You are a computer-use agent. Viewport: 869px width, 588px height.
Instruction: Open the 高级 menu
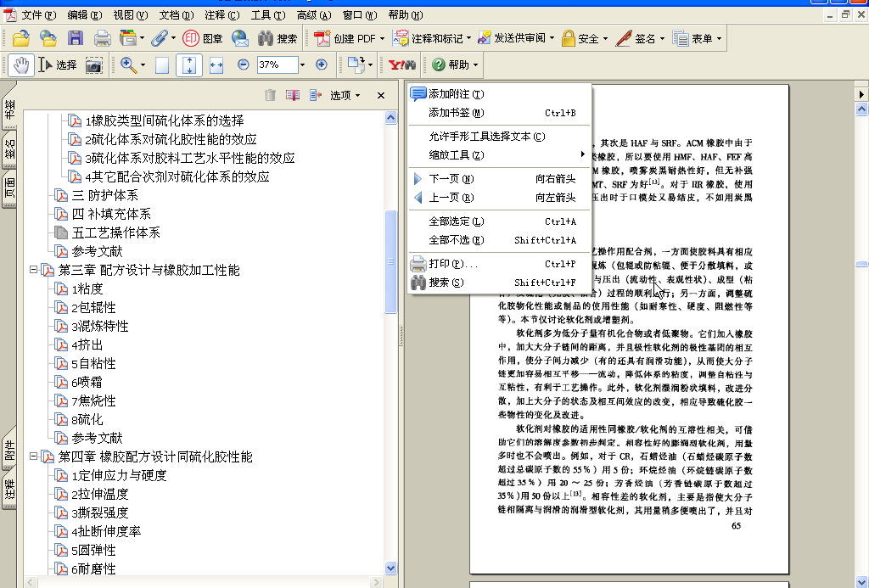click(x=314, y=15)
